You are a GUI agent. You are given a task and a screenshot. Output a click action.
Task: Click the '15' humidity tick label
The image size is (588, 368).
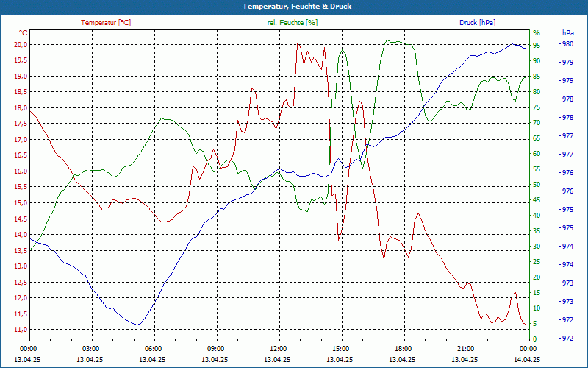(x=537, y=293)
